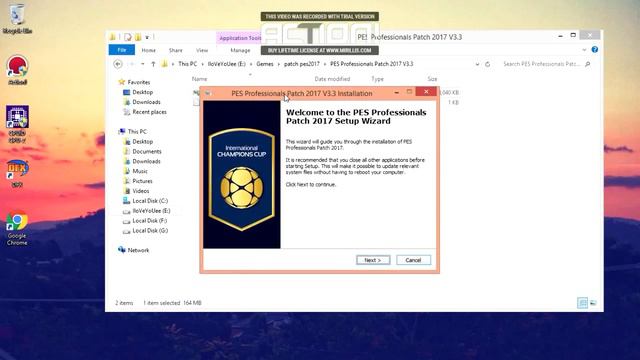Open the DFX desktop shortcut

click(x=17, y=173)
